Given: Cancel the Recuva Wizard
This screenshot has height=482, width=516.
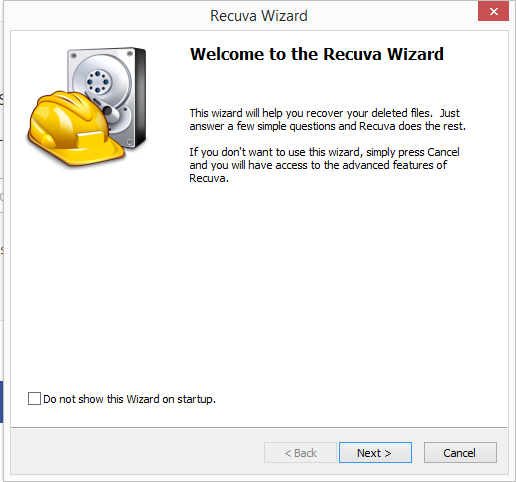Looking at the screenshot, I should pyautogui.click(x=460, y=453).
